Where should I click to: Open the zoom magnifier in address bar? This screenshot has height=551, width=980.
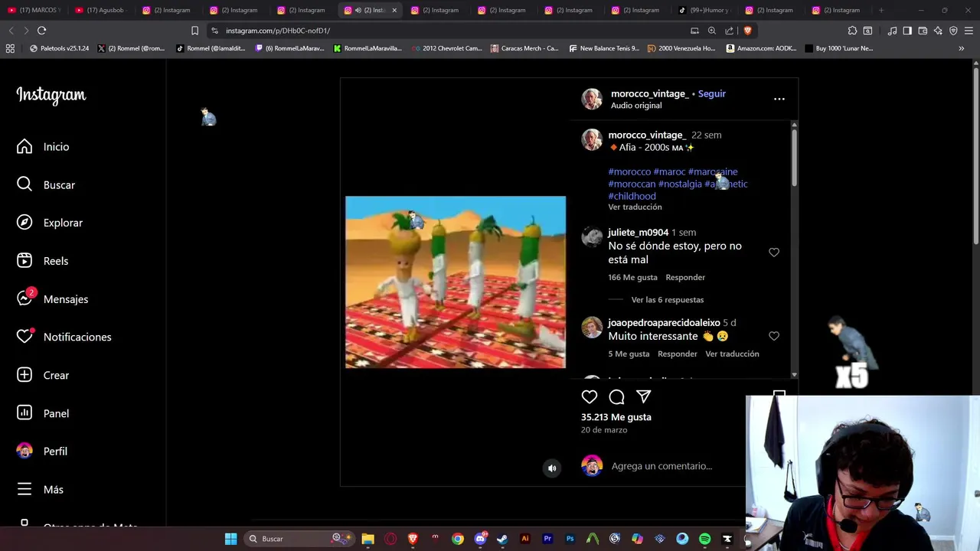pos(711,31)
